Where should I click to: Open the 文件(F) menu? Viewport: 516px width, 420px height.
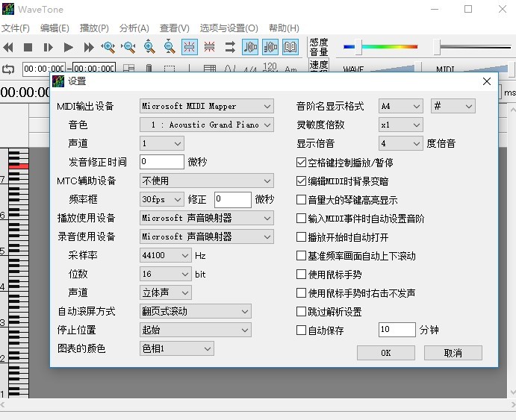pyautogui.click(x=16, y=28)
